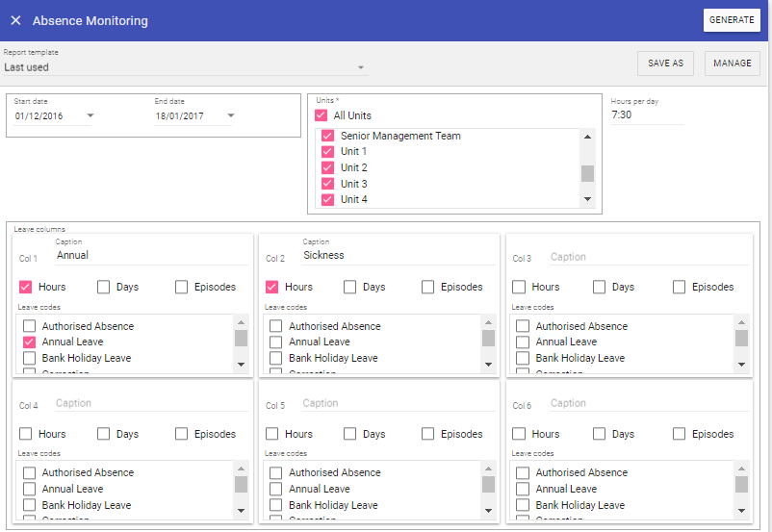Viewport: 772px width, 532px height.
Task: Open the Manage templates button
Action: 733,63
